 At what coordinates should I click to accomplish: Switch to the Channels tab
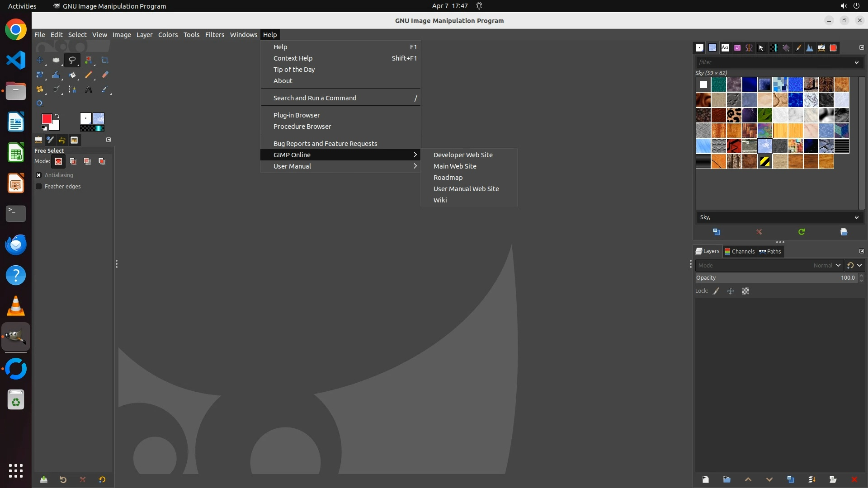pyautogui.click(x=740, y=252)
